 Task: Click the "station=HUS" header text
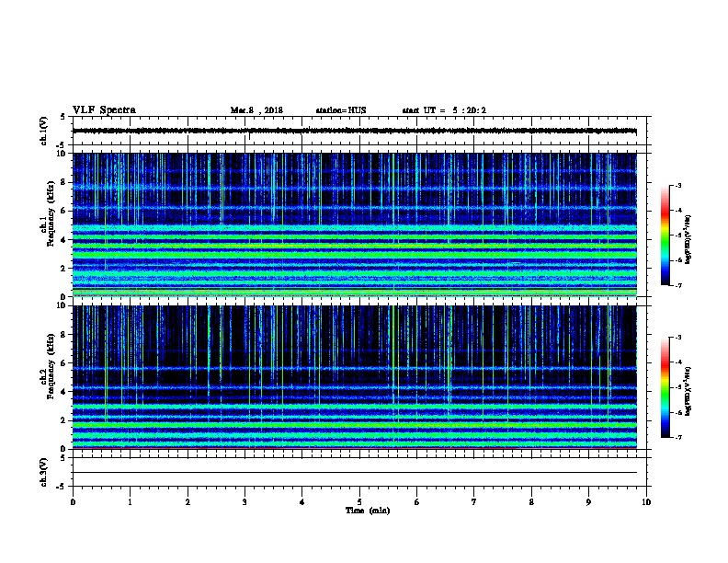tap(341, 110)
